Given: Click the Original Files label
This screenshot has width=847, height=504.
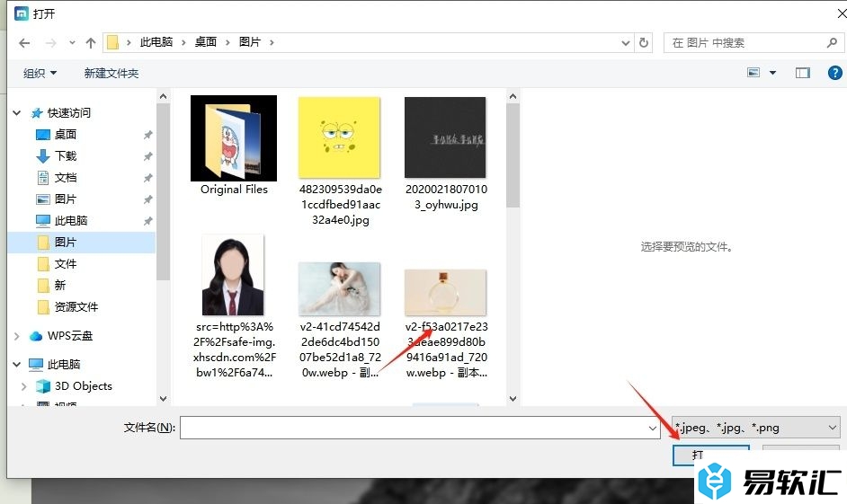Looking at the screenshot, I should tap(234, 190).
